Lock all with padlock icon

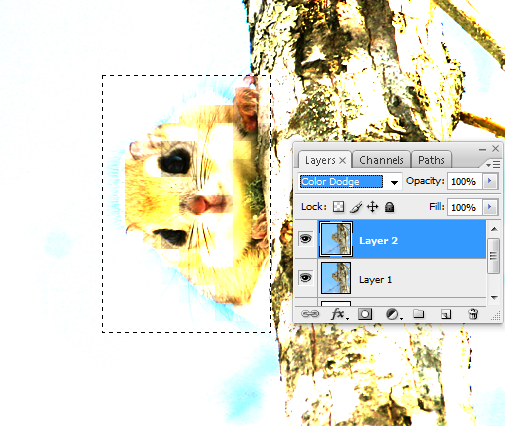389,207
